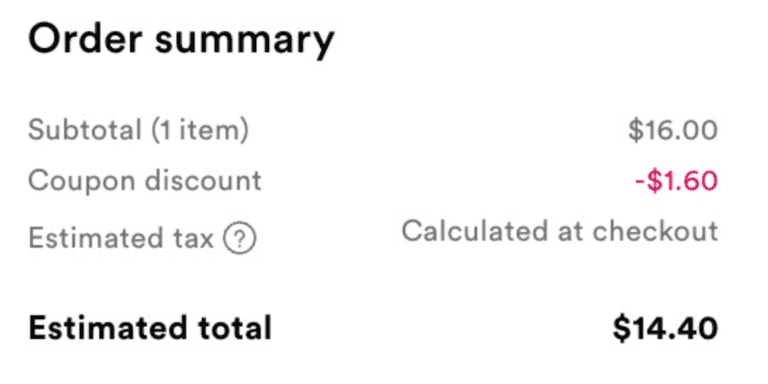Click the Coupon discount label

click(x=145, y=181)
